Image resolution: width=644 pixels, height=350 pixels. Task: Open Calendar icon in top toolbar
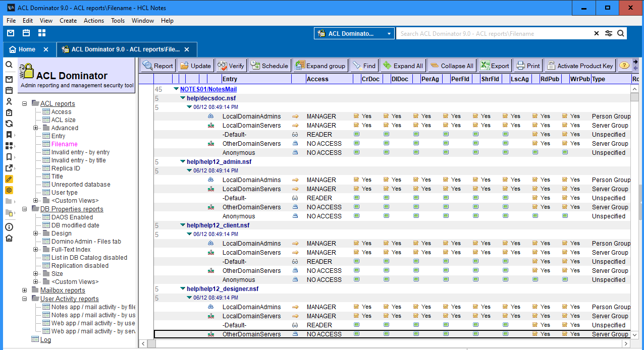[26, 33]
